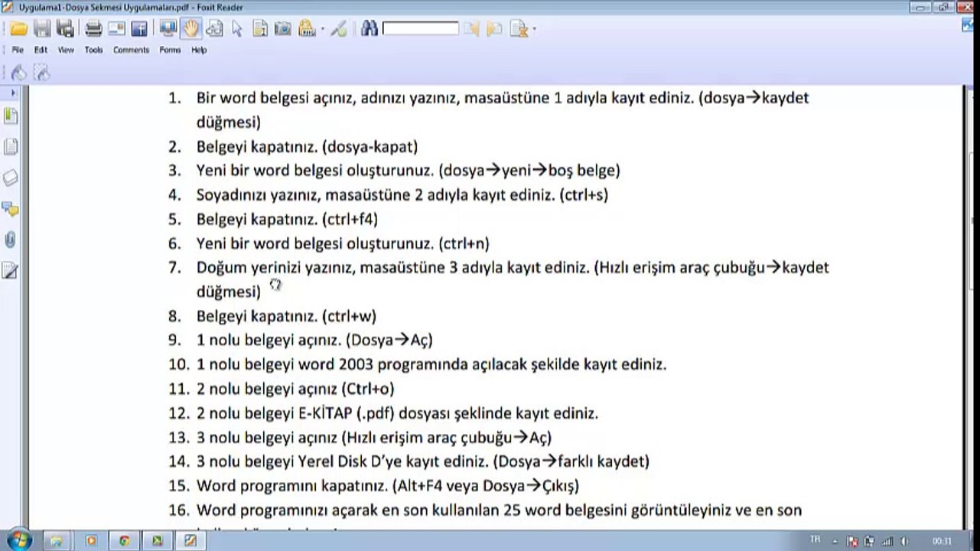980x551 pixels.
Task: Click the line mentioning 'word 2003 programında'
Action: tap(431, 364)
